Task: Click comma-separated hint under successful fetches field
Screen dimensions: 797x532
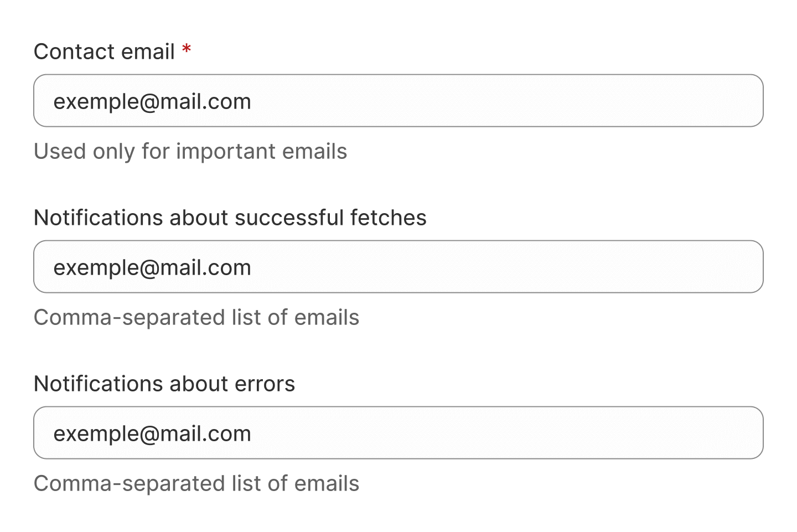Action: click(196, 317)
